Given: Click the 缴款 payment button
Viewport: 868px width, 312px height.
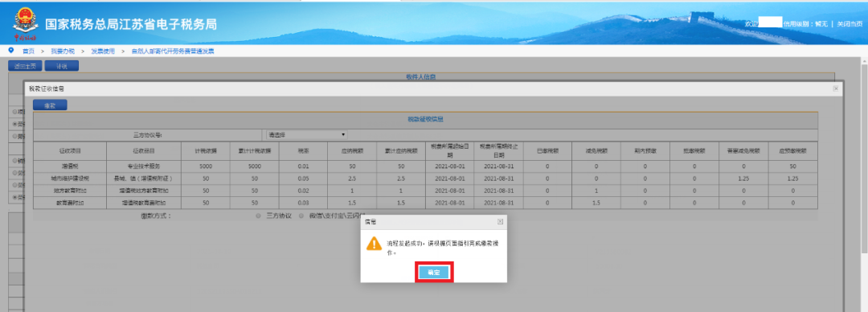Looking at the screenshot, I should click(50, 105).
